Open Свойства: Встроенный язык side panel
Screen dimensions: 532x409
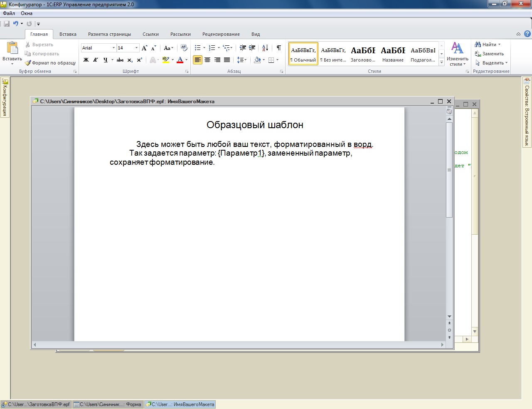[527, 112]
